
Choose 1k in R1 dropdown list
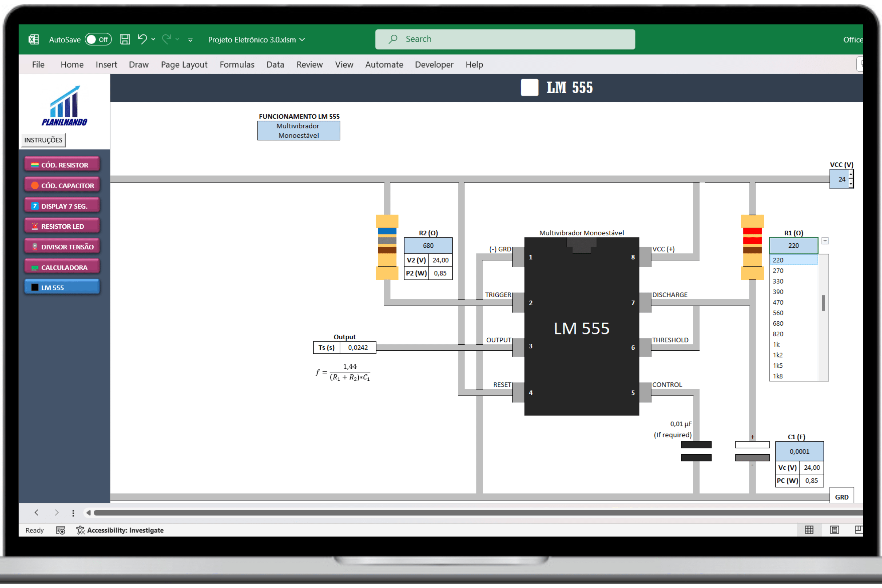[794, 344]
